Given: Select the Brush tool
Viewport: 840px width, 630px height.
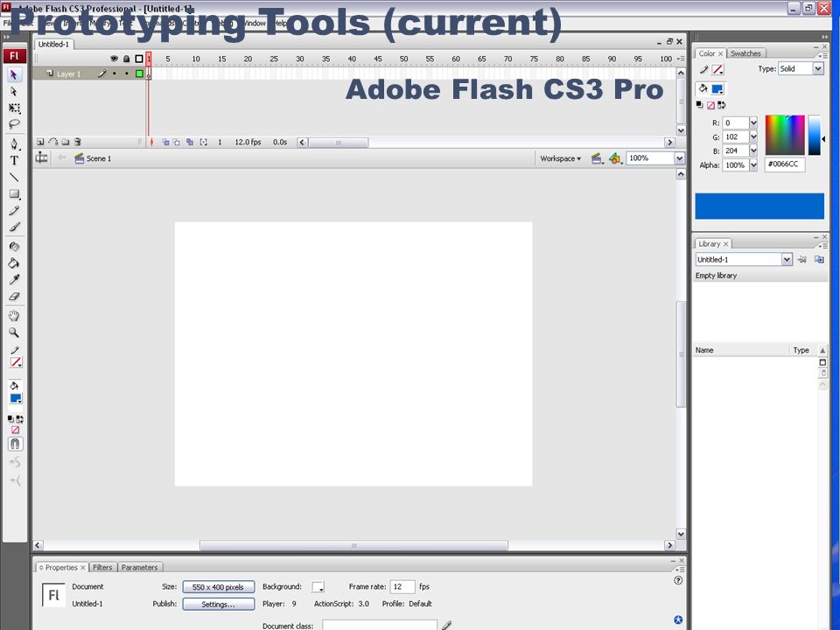Looking at the screenshot, I should pyautogui.click(x=15, y=227).
